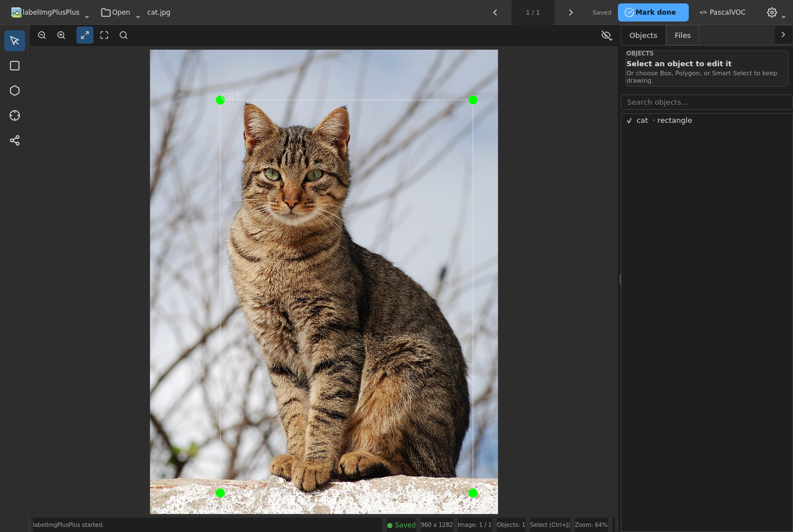This screenshot has width=793, height=532.
Task: Go to the previous image
Action: [495, 12]
